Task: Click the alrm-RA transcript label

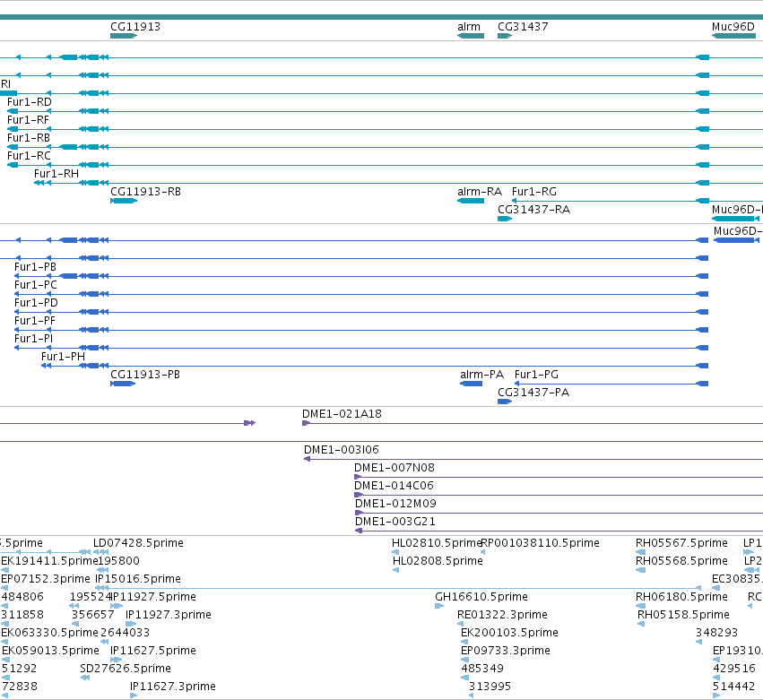Action: (480, 192)
